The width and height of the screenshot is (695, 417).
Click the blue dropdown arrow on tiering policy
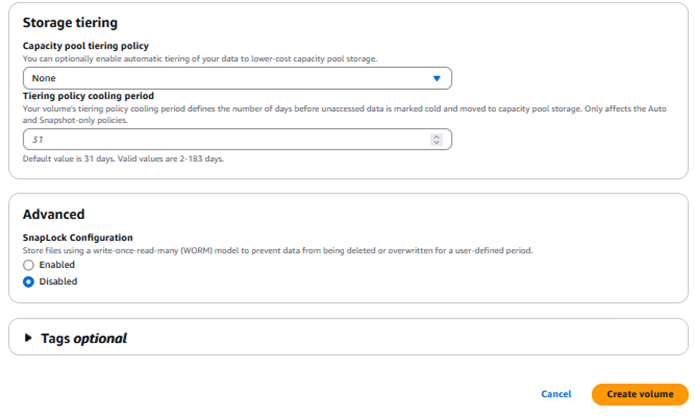pyautogui.click(x=436, y=78)
